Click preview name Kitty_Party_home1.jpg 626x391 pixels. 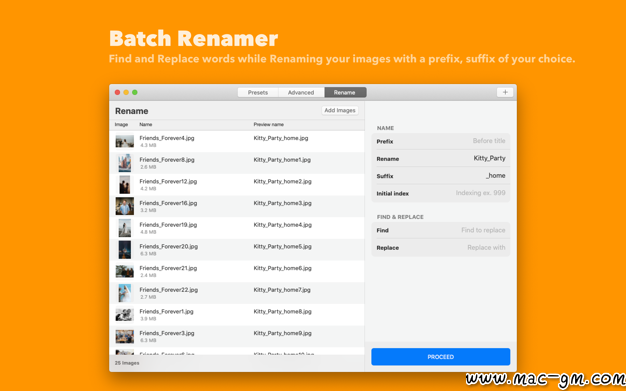click(282, 160)
